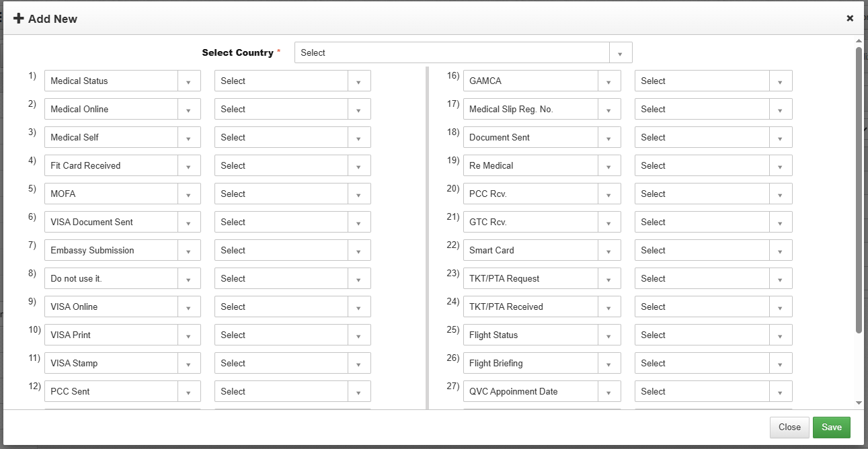Click the TKT/PTA Request dropdown arrow
The width and height of the screenshot is (868, 449).
(608, 279)
